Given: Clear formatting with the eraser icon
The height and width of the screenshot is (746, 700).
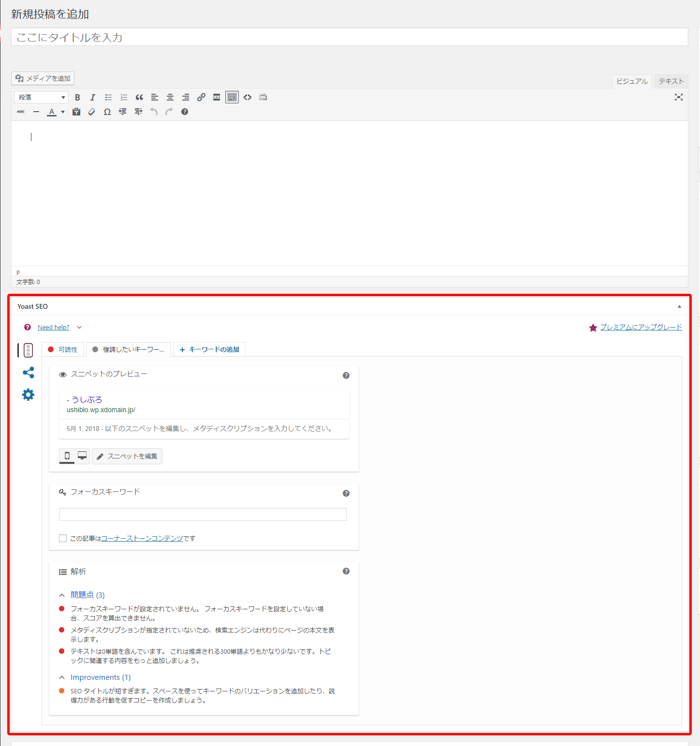Looking at the screenshot, I should coord(92,112).
